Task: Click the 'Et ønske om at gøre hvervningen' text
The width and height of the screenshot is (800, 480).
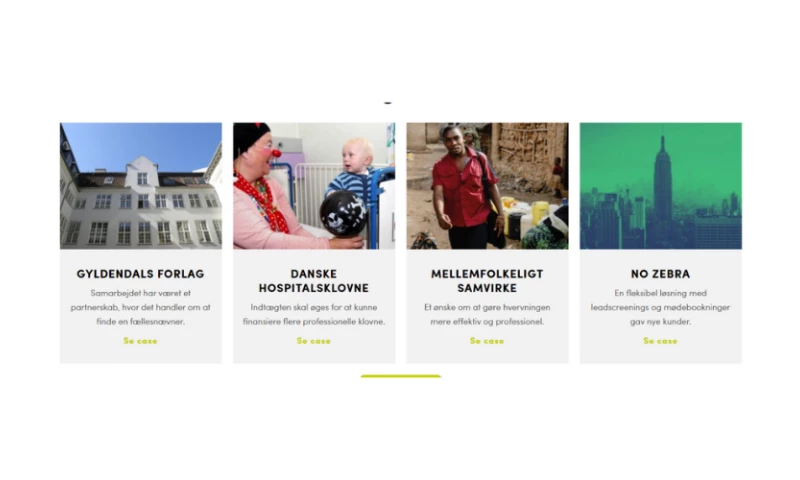Action: pyautogui.click(x=487, y=314)
